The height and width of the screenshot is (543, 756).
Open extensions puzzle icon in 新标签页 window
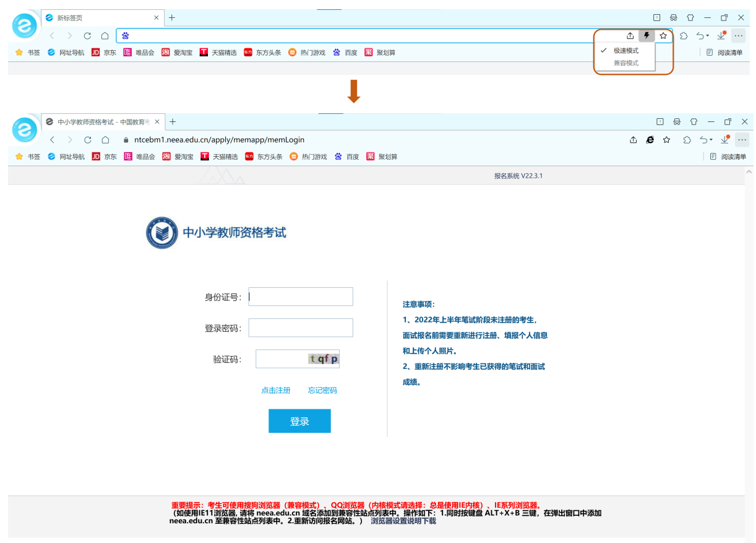point(684,36)
